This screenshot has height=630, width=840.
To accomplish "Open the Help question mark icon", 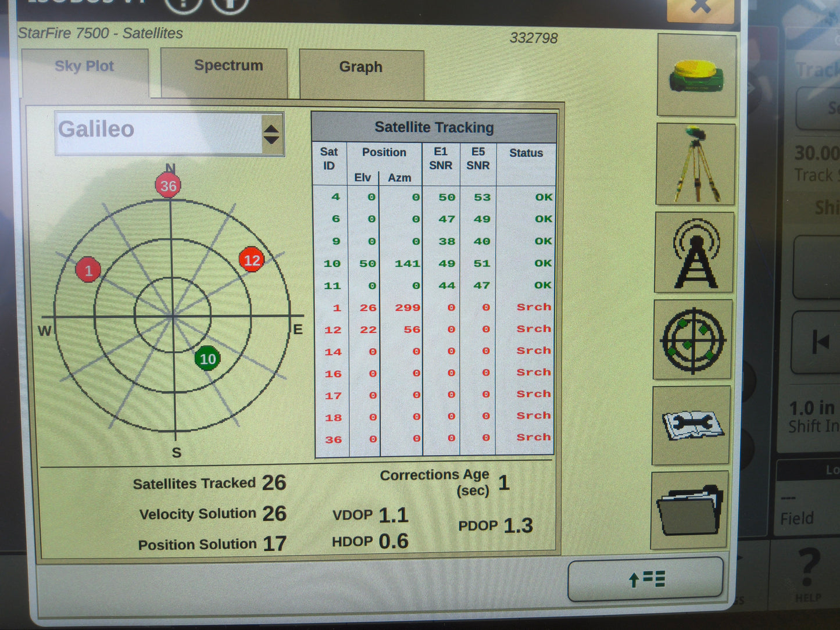I will point(808,573).
